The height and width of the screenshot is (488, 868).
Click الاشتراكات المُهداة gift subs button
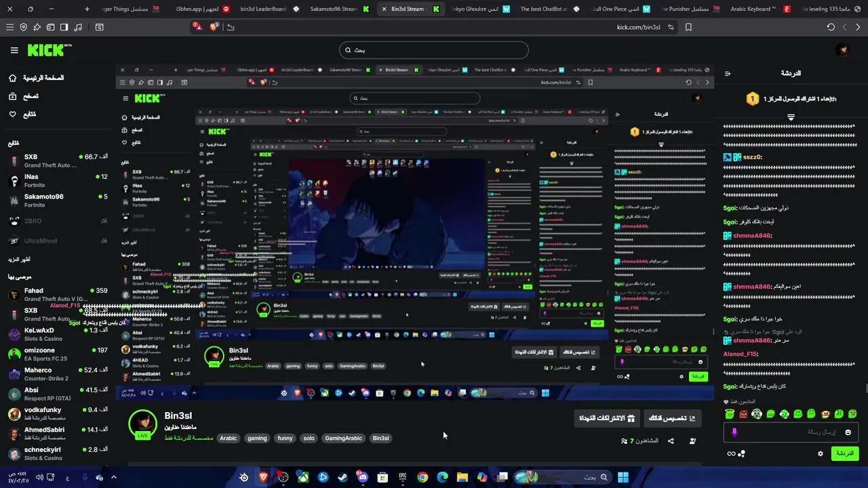[x=607, y=418]
